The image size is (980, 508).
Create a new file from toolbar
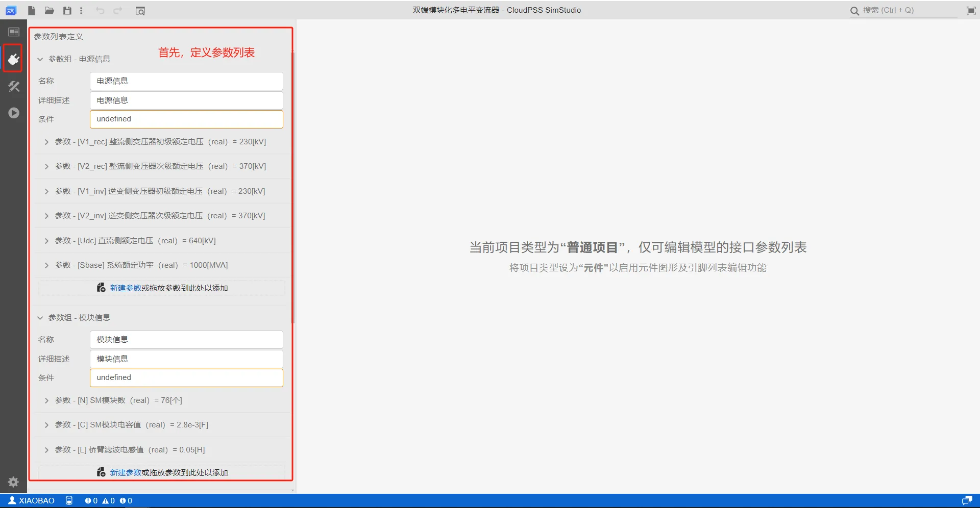tap(32, 10)
